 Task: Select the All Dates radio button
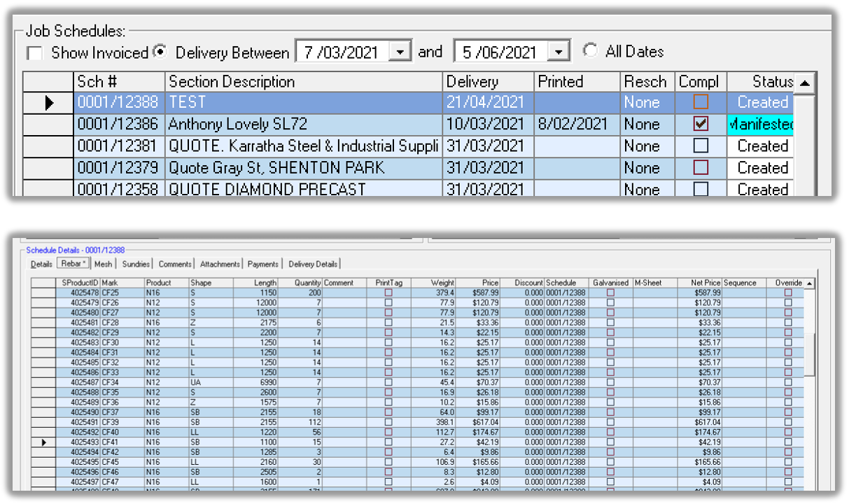coord(591,50)
